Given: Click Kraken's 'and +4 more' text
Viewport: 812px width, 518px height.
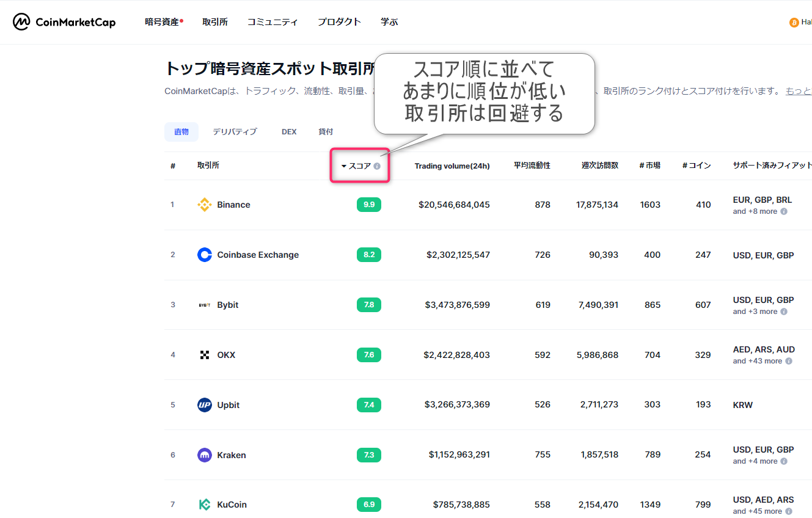Looking at the screenshot, I should [755, 461].
